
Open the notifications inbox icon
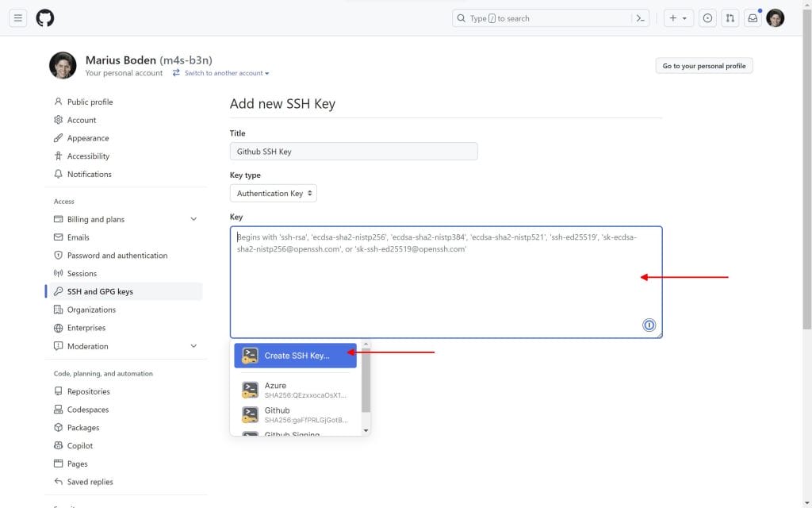click(x=753, y=18)
